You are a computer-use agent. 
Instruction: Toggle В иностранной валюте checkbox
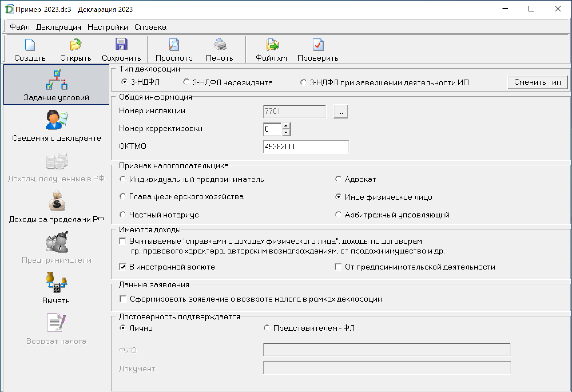click(123, 267)
